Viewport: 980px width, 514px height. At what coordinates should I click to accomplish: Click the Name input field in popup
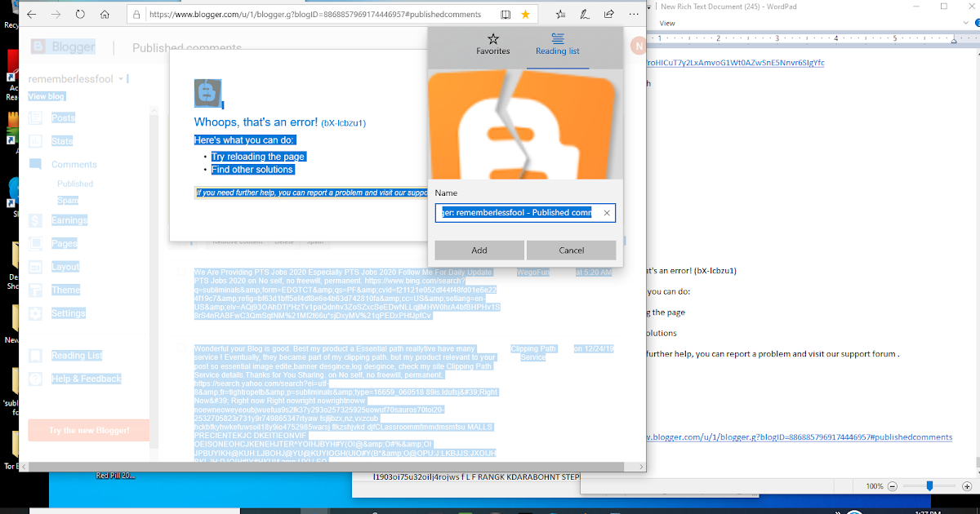tap(525, 213)
